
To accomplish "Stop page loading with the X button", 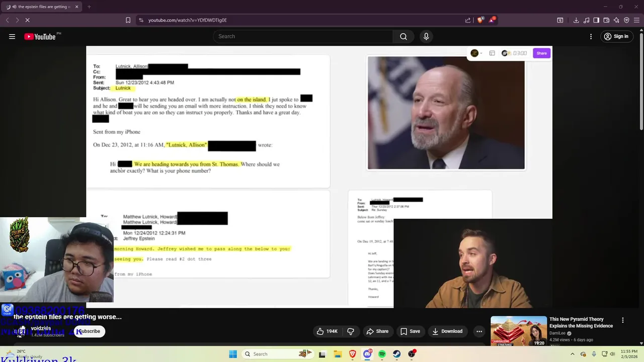I will 28,20.
